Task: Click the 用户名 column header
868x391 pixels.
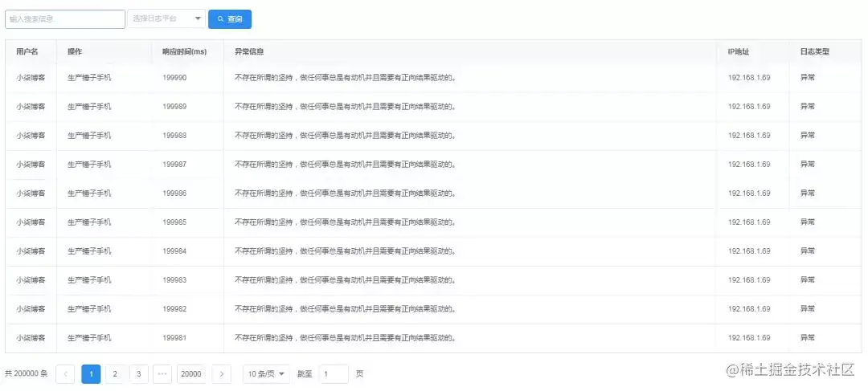Action: (27, 51)
